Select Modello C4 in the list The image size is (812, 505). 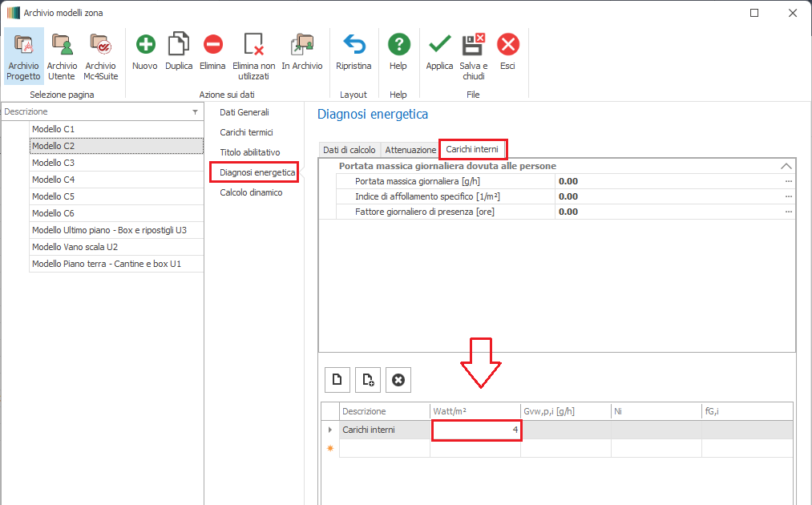click(x=53, y=180)
